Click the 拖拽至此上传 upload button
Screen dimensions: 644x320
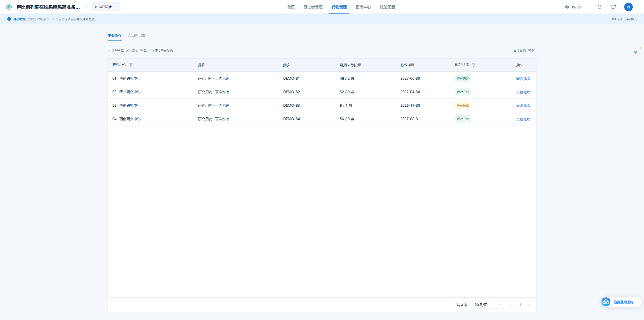[x=622, y=302]
